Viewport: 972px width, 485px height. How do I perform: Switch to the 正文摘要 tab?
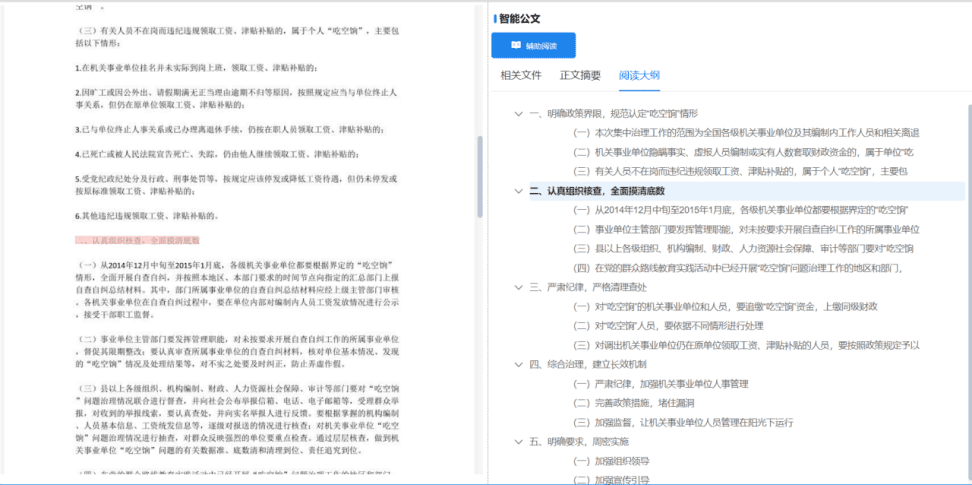(580, 76)
